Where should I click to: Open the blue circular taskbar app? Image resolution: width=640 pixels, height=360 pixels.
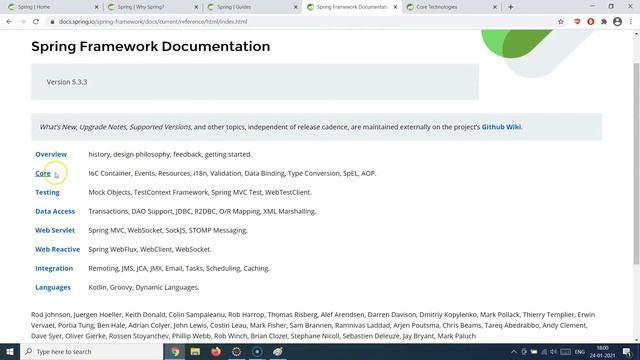(x=257, y=351)
